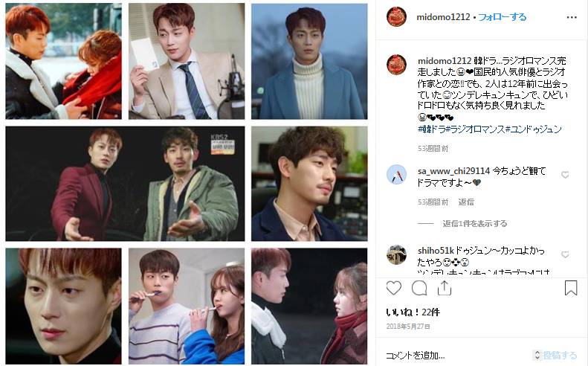Image resolution: width=588 pixels, height=366 pixels.
Task: Open the three-dot more options menu
Action: pyautogui.click(x=572, y=17)
